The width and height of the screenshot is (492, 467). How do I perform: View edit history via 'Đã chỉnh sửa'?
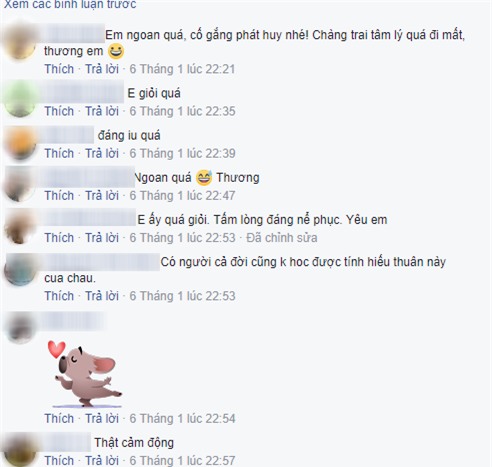282,238
